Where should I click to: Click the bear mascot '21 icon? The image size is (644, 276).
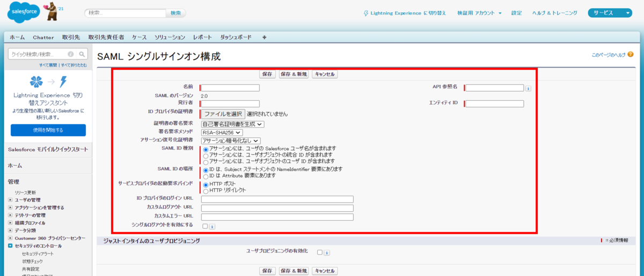[x=52, y=12]
